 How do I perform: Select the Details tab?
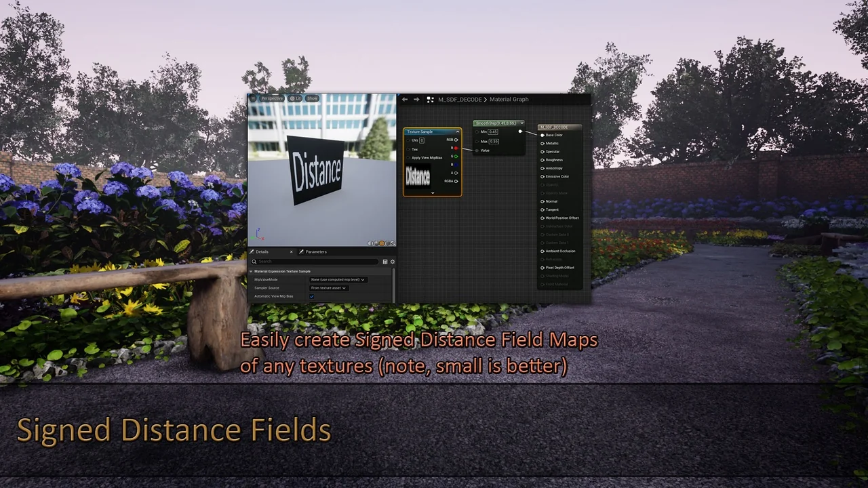pyautogui.click(x=262, y=251)
